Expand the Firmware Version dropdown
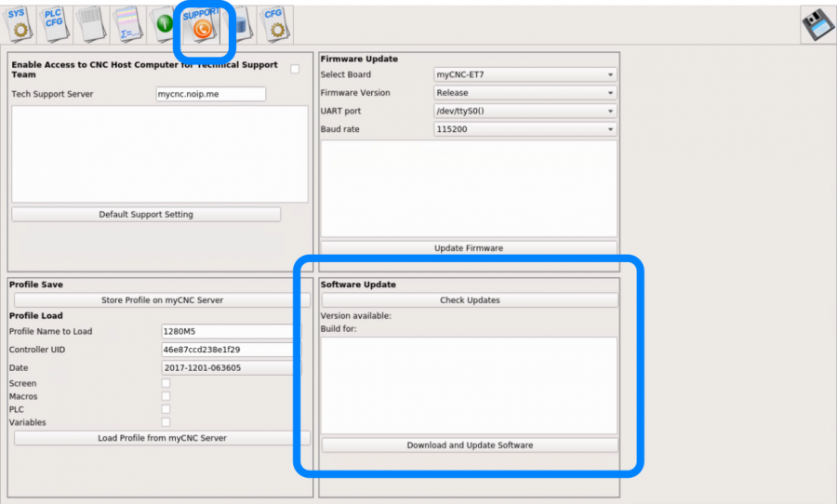The image size is (837, 504). click(525, 93)
